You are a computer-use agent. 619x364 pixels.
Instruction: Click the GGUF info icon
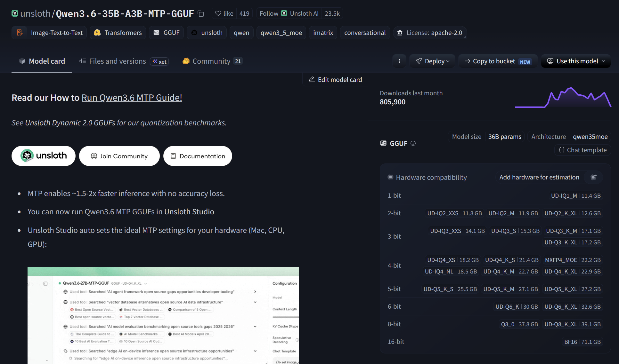tap(413, 143)
